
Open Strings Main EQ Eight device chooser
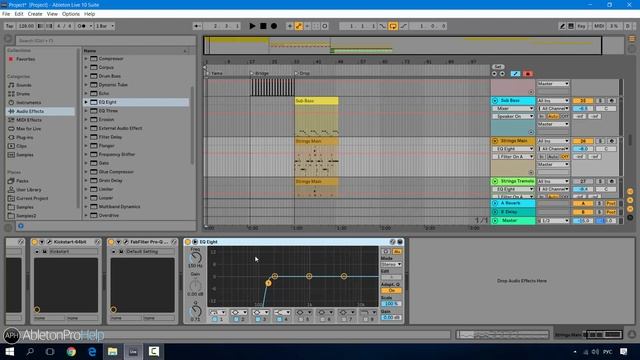coord(513,149)
